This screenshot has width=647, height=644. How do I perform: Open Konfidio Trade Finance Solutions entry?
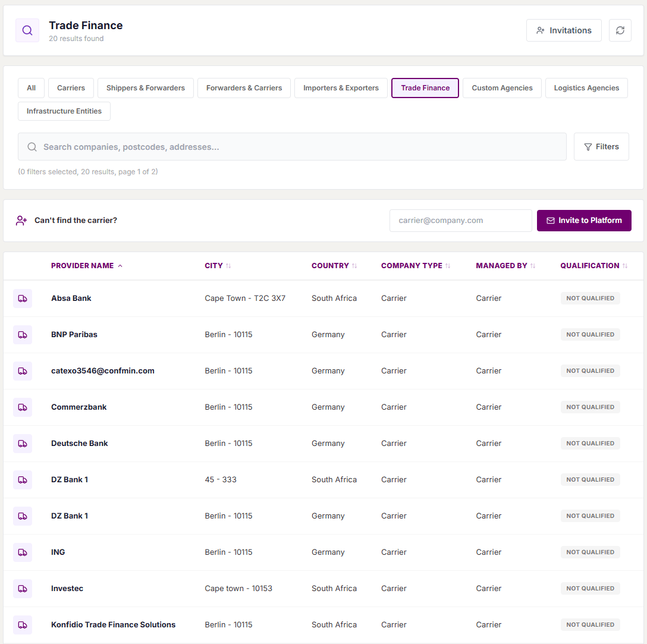(x=113, y=625)
